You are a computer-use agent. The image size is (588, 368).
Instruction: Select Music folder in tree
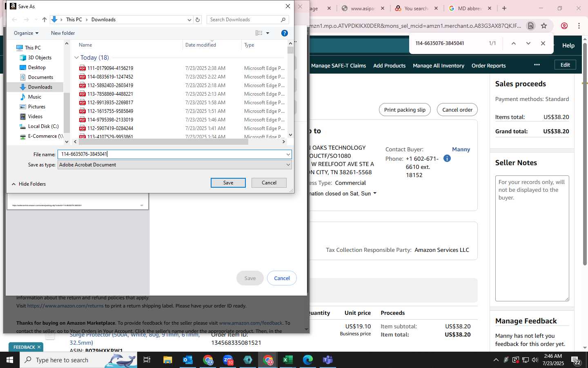35,97
